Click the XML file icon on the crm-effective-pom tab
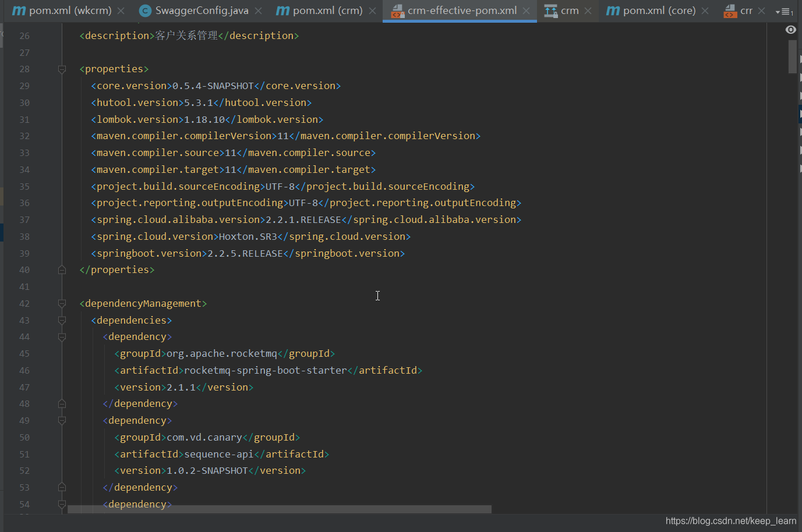The width and height of the screenshot is (802, 532). pos(397,11)
